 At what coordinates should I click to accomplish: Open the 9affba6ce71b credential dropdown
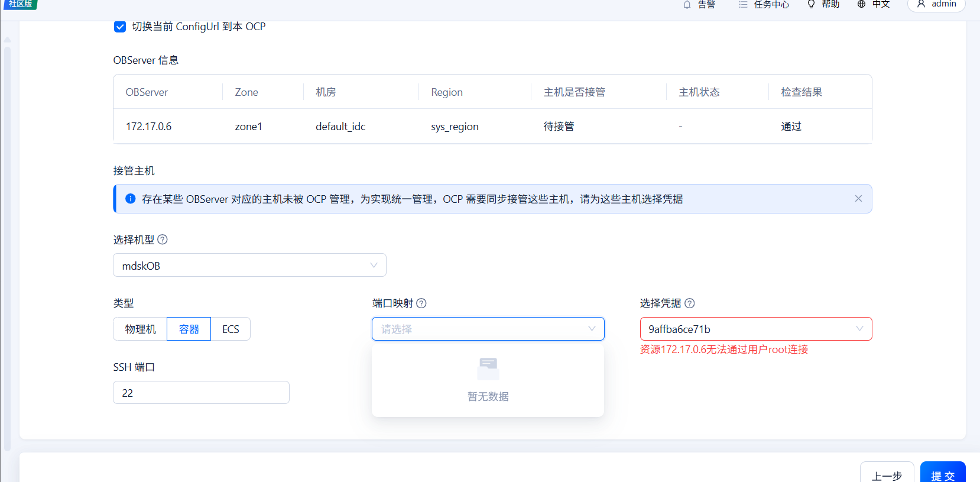point(756,329)
